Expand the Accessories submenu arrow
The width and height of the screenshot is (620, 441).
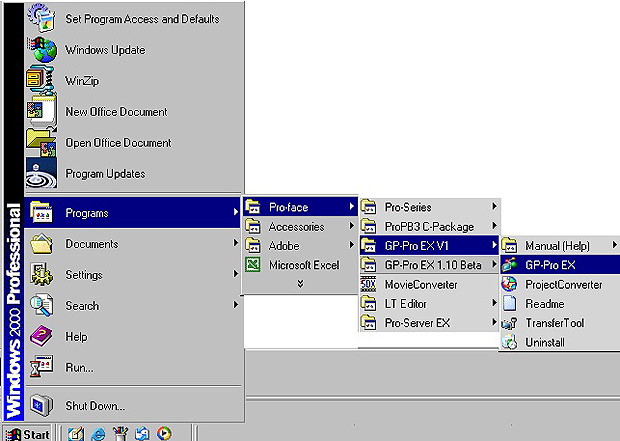pos(352,225)
